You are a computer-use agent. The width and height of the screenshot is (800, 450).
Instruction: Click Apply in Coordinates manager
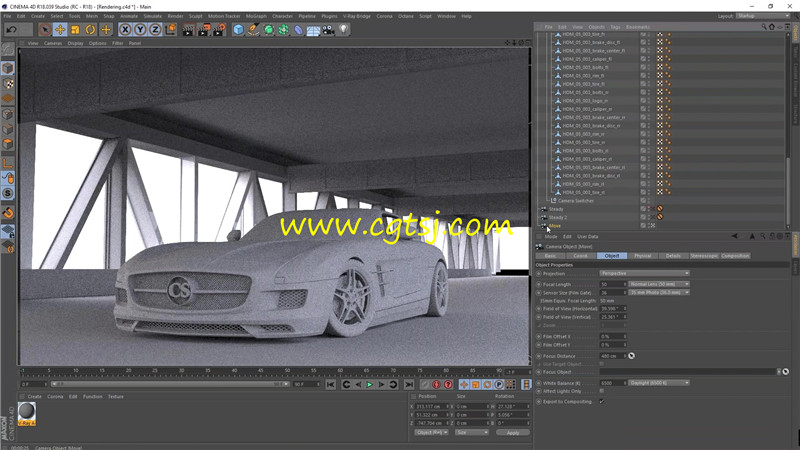pyautogui.click(x=513, y=433)
